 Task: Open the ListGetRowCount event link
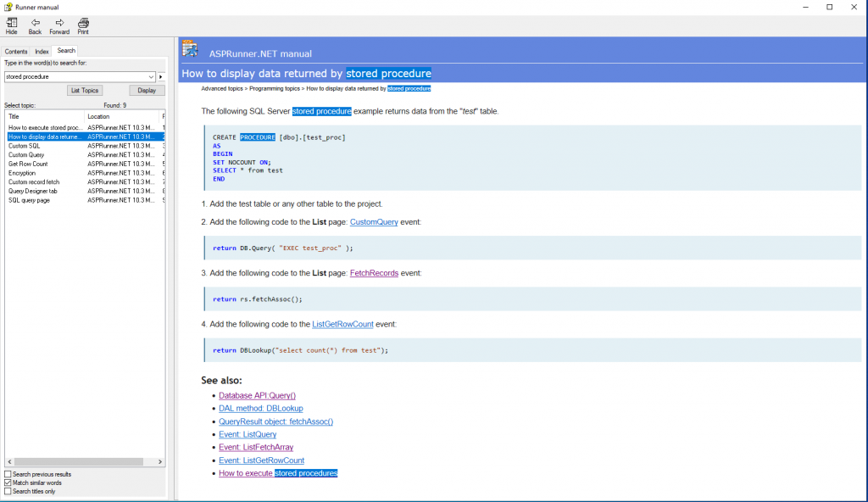342,324
